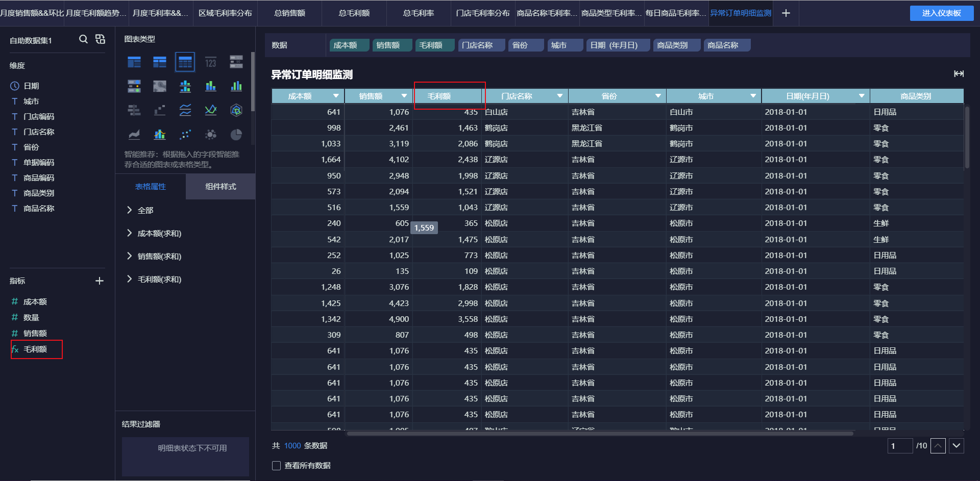Switch to the 表格属性 panel tab

(151, 187)
